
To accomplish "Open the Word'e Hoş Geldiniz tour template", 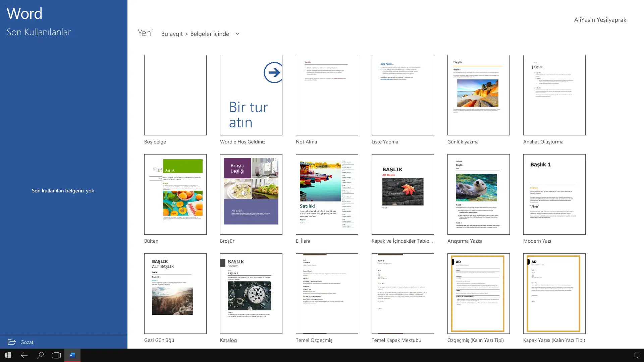I will pos(251,95).
